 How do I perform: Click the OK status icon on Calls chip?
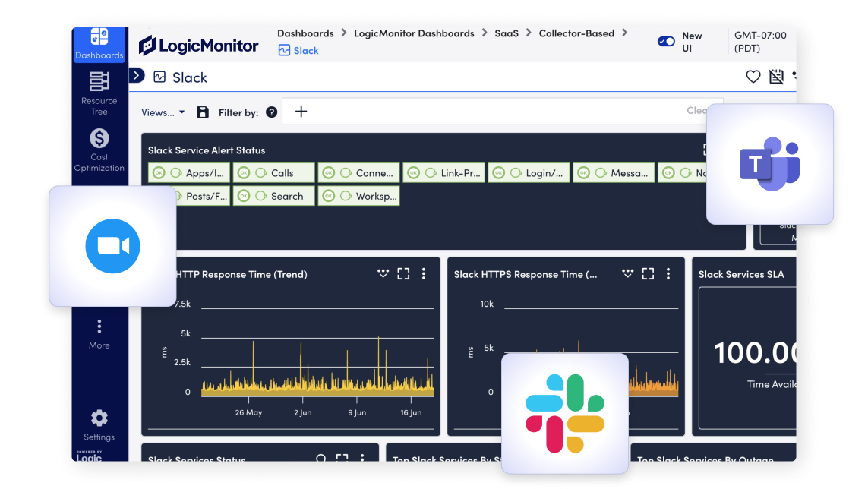(244, 173)
